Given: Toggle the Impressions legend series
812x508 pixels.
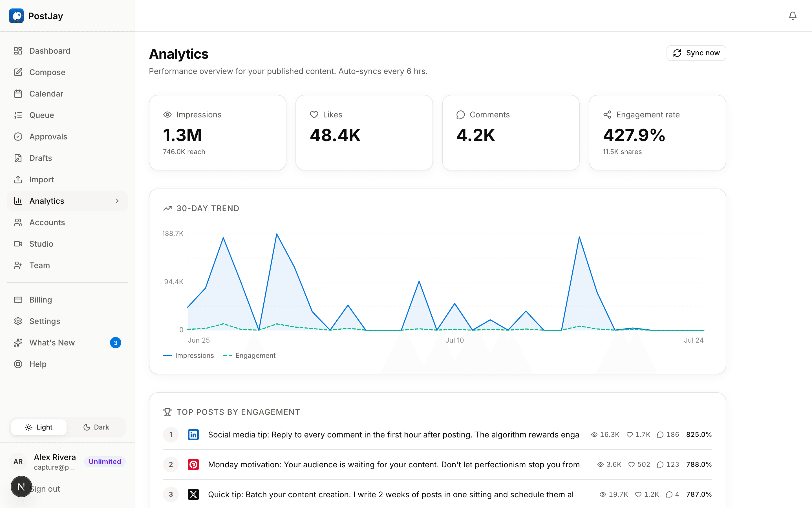Looking at the screenshot, I should pyautogui.click(x=188, y=356).
